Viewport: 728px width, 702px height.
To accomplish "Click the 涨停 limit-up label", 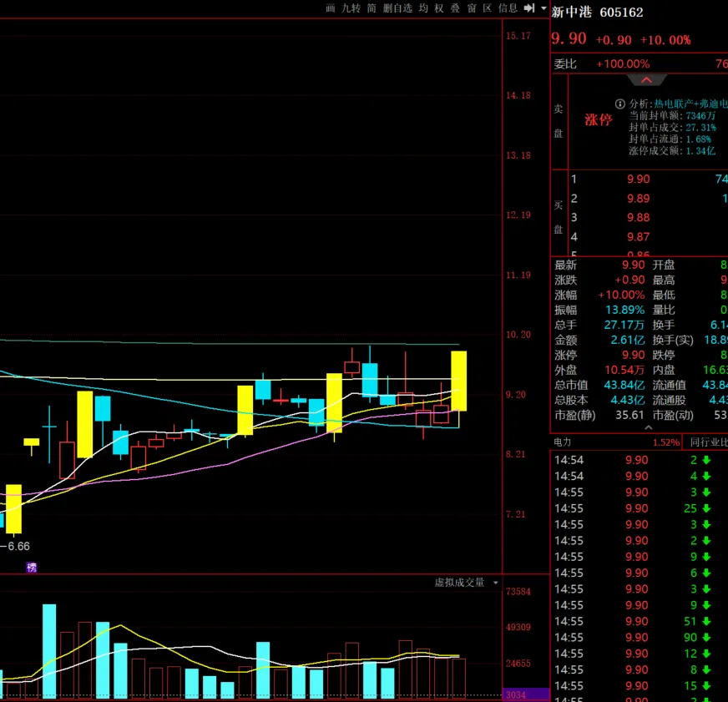I will 599,120.
